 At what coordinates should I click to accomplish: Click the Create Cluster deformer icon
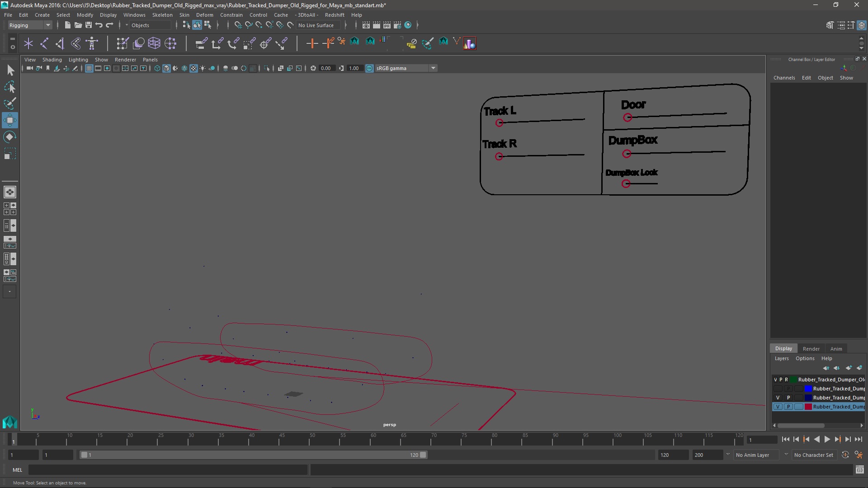[x=170, y=43]
